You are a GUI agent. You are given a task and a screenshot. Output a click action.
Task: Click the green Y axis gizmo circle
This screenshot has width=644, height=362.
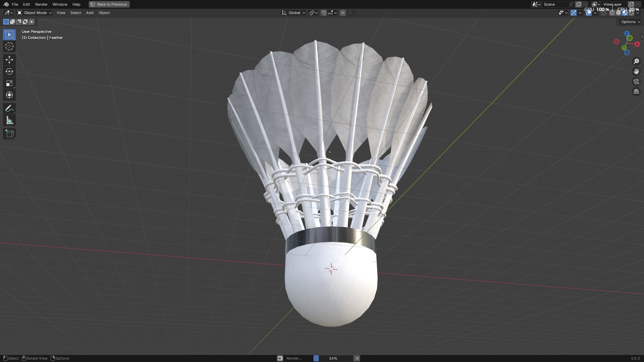624,48
